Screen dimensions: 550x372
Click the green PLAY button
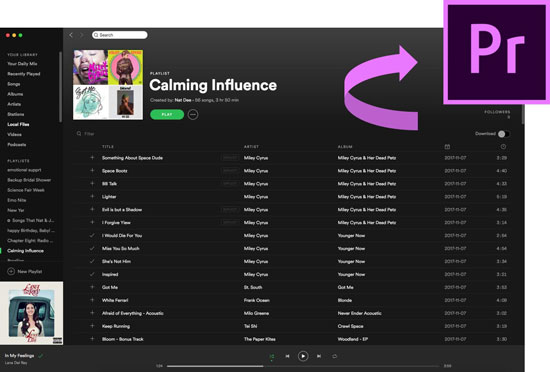pyautogui.click(x=167, y=115)
